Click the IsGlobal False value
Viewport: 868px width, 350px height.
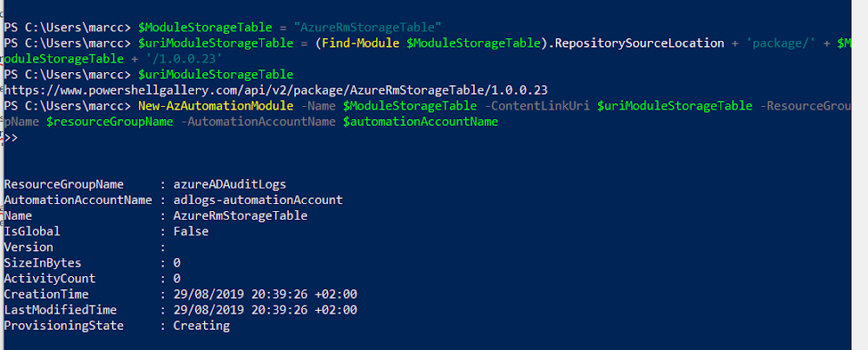[x=191, y=232]
